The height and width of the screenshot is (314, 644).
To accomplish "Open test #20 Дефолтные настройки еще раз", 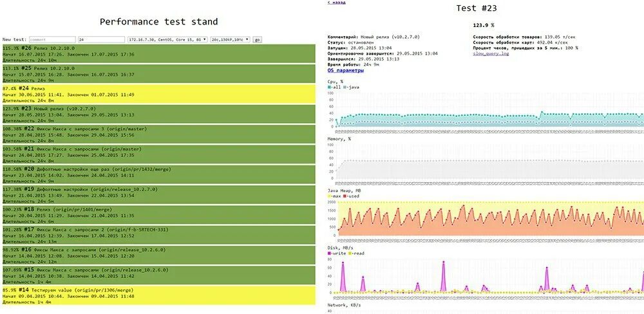I will [158, 174].
